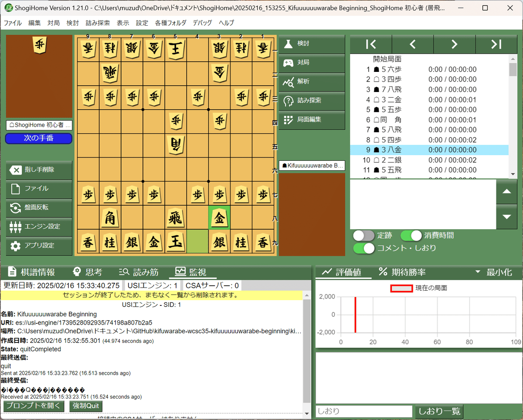Viewport: 523px width, 420px height.
Task: Open the ファイル side button
Action: coord(39,189)
